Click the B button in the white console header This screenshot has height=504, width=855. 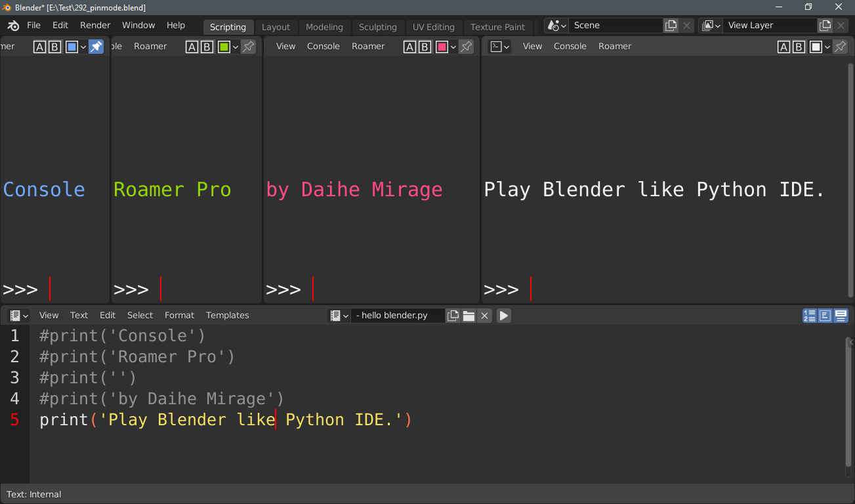(799, 47)
